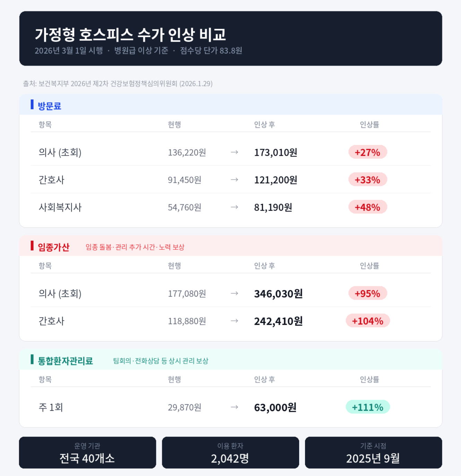Screen dimensions: 461x476
Task: Click the 운영 기관 전국 40개소 card
Action: [87, 453]
